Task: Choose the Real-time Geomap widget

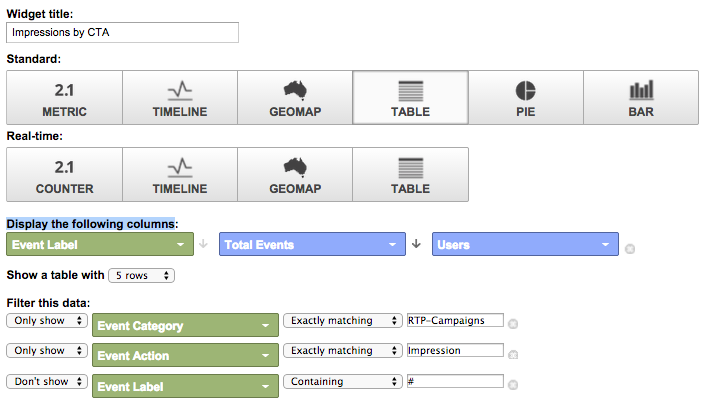Action: click(294, 175)
